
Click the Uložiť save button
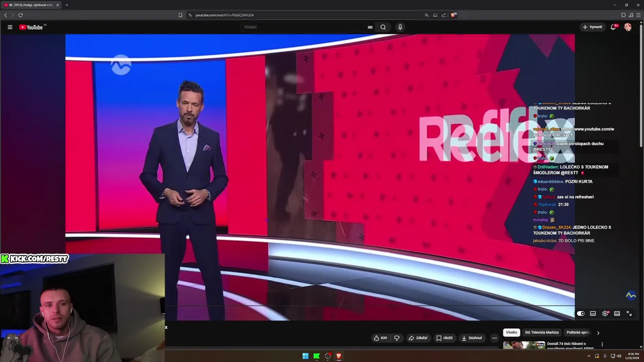click(444, 338)
